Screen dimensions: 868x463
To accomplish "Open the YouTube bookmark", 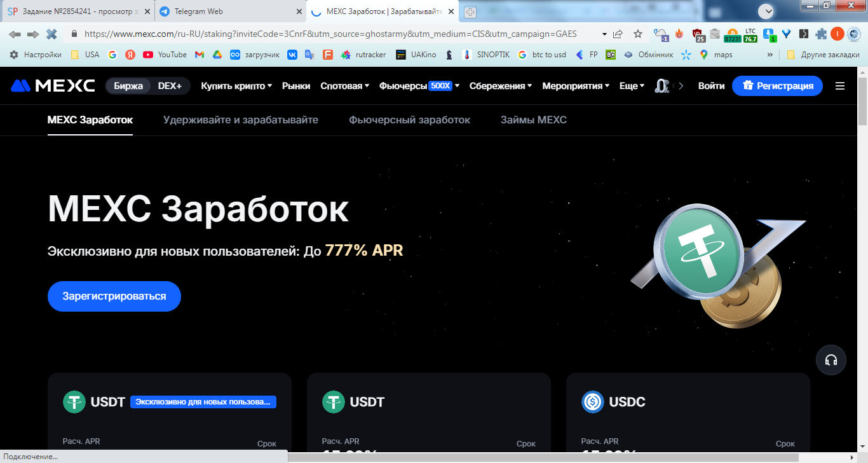I will [165, 55].
